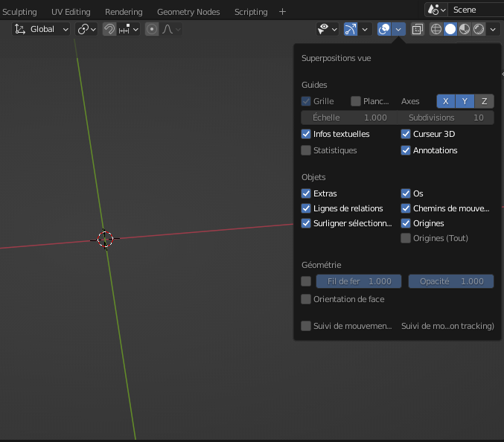The width and height of the screenshot is (504, 442).
Task: Switch to solid shading mode
Action: [450, 29]
